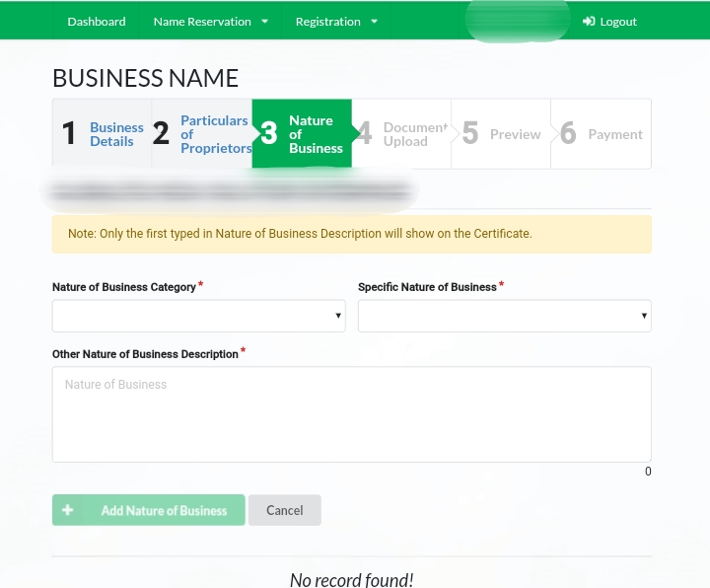This screenshot has height=588, width=710.
Task: Jump to step 4 Document Upload
Action: click(402, 134)
